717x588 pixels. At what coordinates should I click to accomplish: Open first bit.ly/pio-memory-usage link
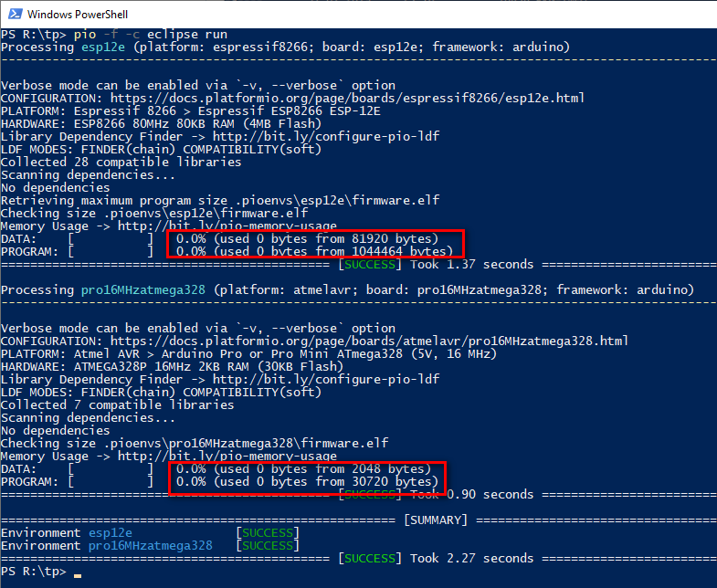pyautogui.click(x=227, y=226)
